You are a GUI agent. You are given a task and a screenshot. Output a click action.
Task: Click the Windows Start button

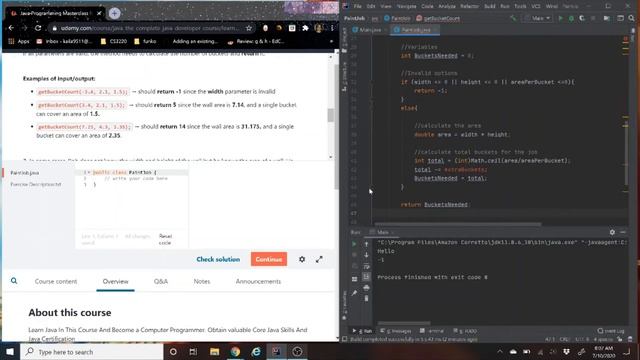point(10,351)
